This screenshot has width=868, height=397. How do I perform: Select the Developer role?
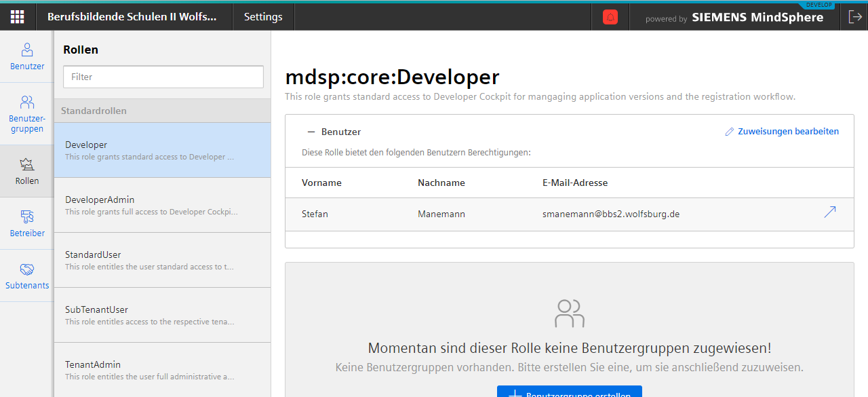coord(162,150)
